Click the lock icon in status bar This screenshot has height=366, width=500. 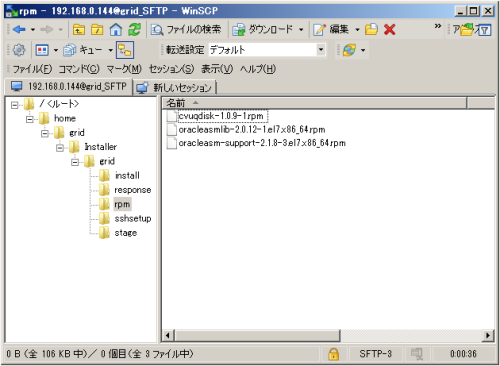[x=333, y=354]
